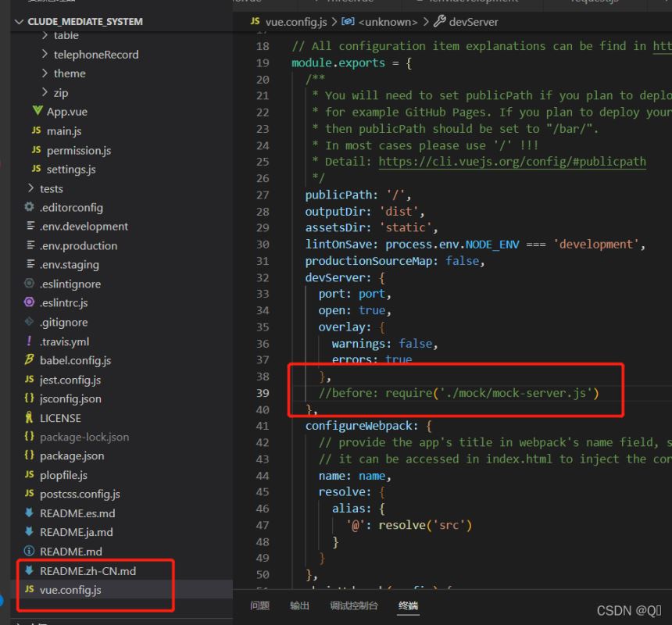Click the Babel icon of babel.config.js

coord(29,360)
